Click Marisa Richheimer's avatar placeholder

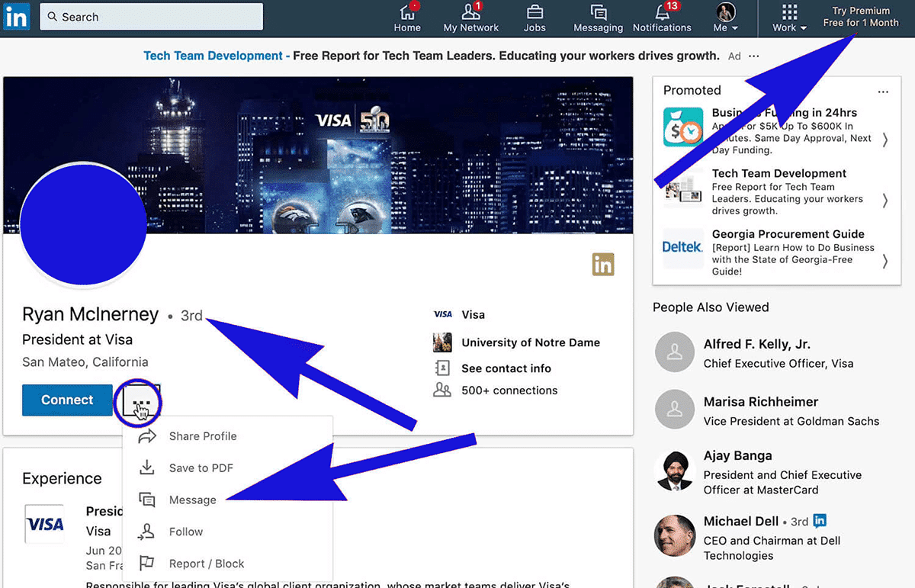click(x=674, y=410)
